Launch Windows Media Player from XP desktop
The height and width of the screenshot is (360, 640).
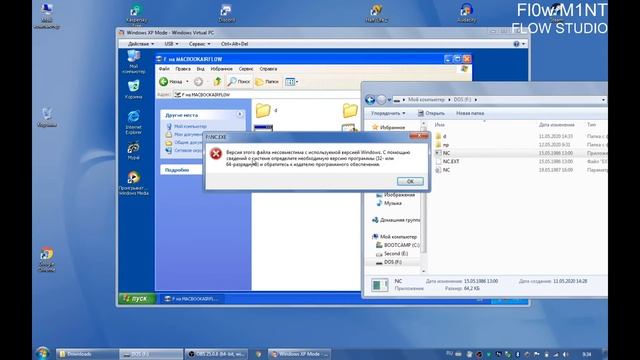(x=134, y=182)
